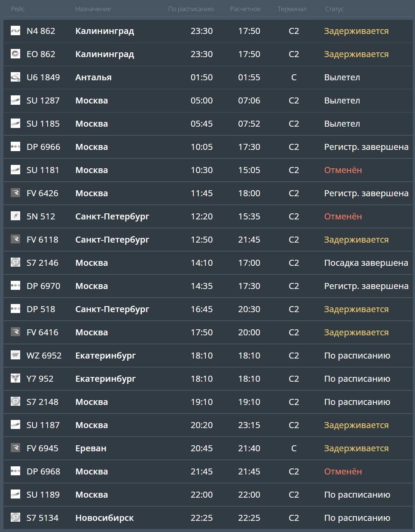Click the По расписанию column header
Viewport: 415px width, 532px height.
click(x=191, y=9)
